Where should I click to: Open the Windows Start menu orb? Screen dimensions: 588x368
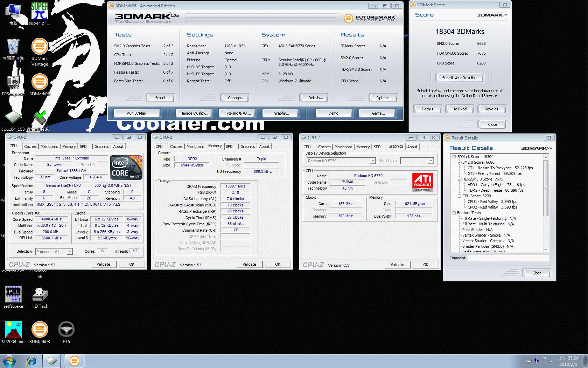(9, 361)
